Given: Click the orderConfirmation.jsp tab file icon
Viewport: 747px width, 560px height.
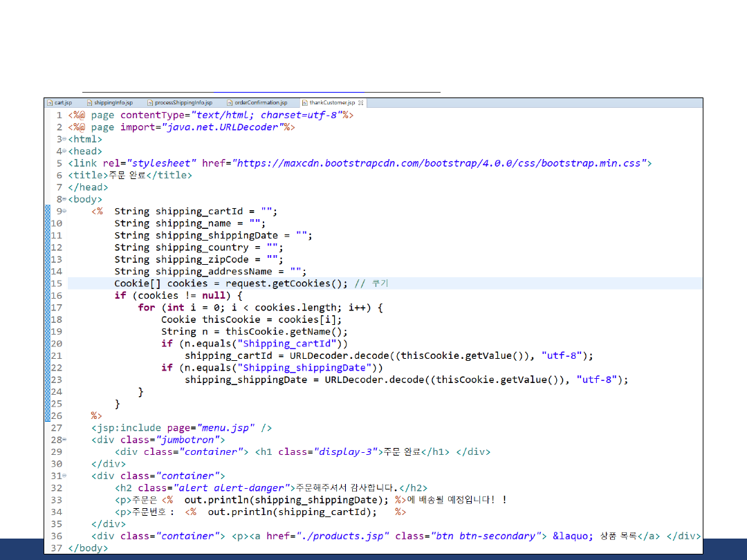Looking at the screenshot, I should [230, 103].
